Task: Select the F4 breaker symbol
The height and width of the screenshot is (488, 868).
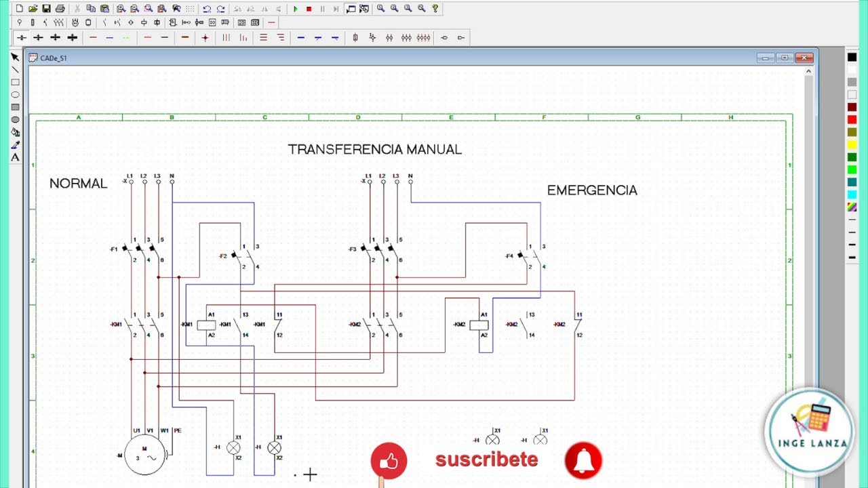Action: pos(530,256)
